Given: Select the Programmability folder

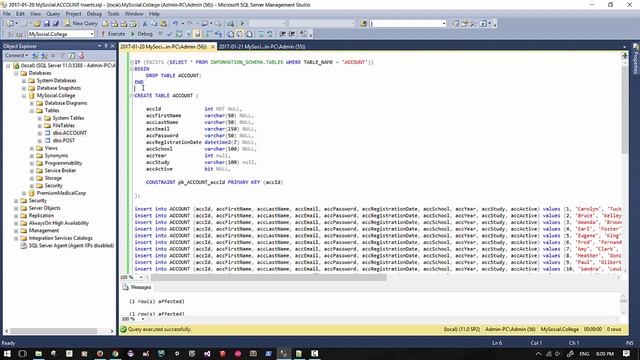Looking at the screenshot, I should click(x=63, y=163).
